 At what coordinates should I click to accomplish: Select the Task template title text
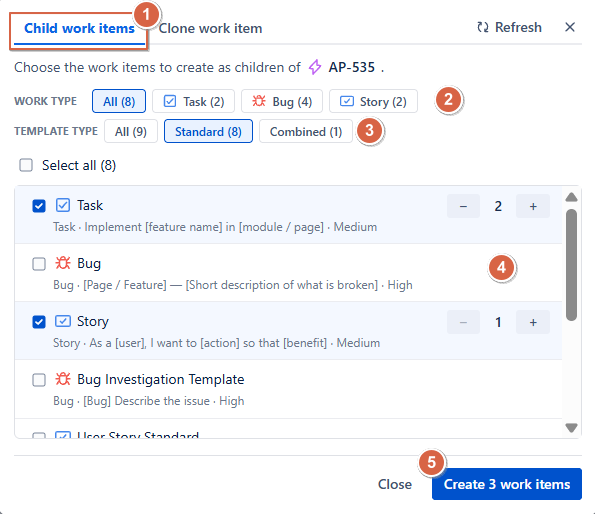click(90, 205)
